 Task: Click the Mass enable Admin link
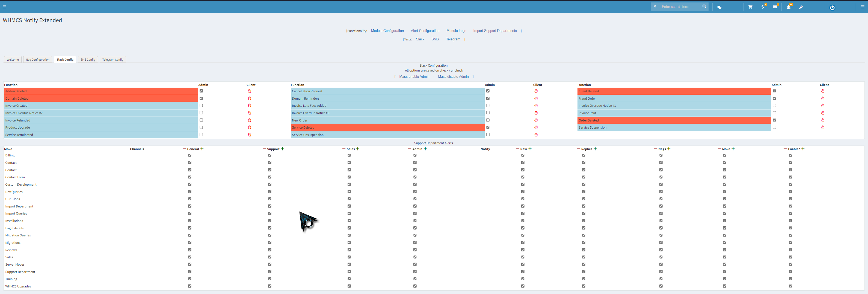click(414, 77)
